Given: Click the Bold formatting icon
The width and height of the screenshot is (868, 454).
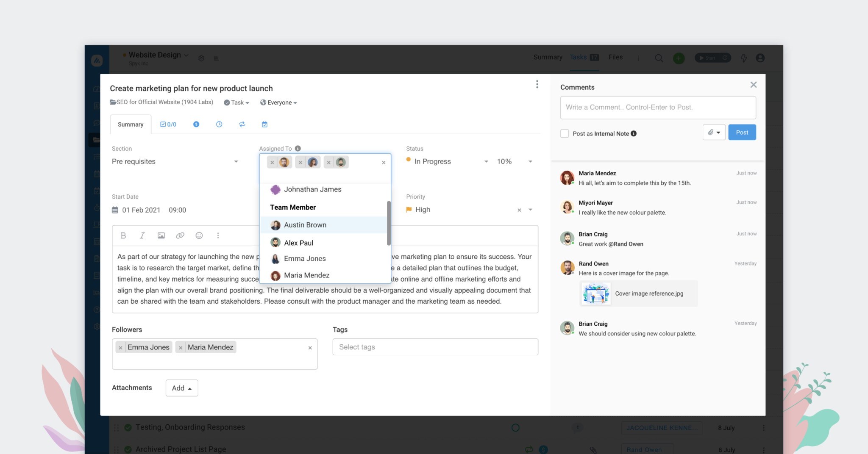Looking at the screenshot, I should [123, 235].
